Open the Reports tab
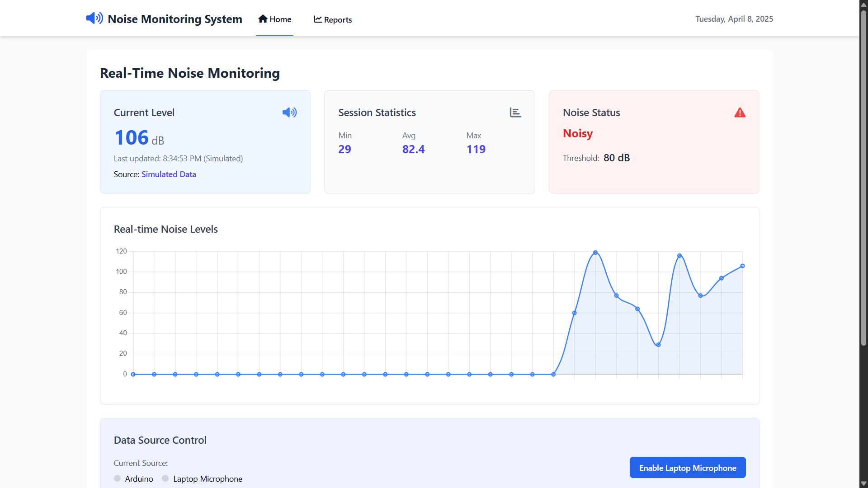The image size is (868, 488). [333, 20]
